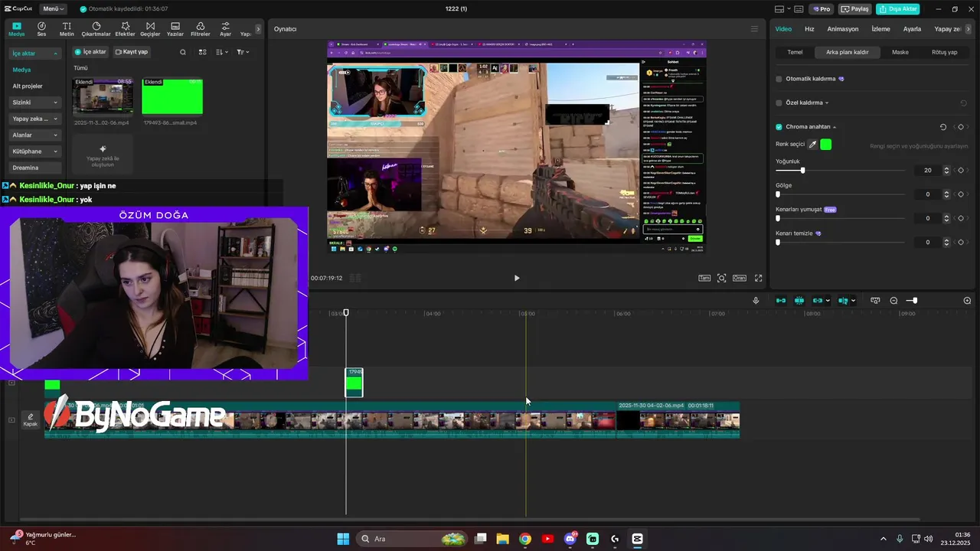The image size is (980, 551).
Task: Pick color with the eyedropper tool
Action: click(x=813, y=144)
